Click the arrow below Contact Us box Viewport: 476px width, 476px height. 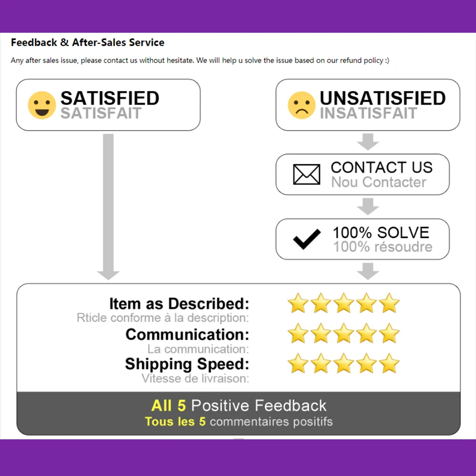pos(368,206)
